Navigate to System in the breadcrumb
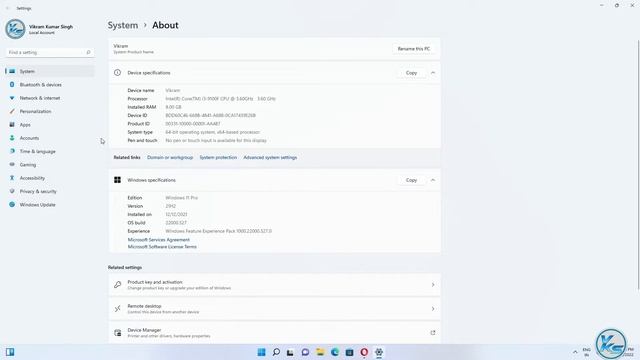 pyautogui.click(x=123, y=25)
